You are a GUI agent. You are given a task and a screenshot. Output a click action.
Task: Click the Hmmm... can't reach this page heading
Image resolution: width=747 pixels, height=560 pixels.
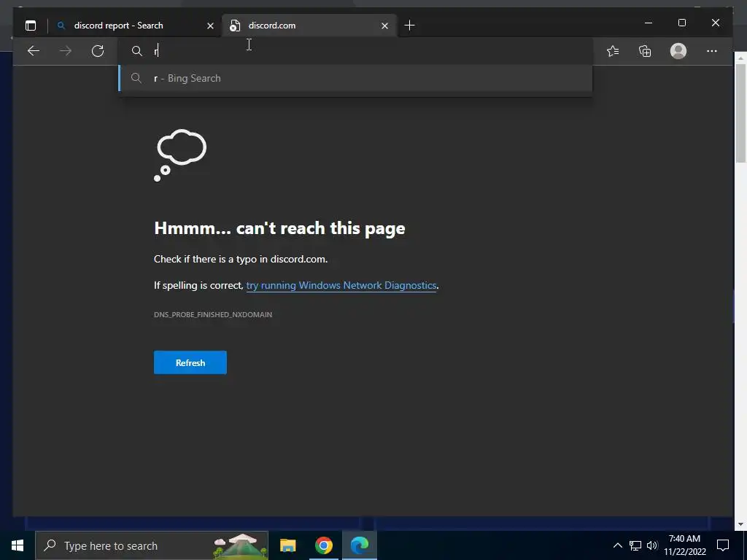(x=279, y=228)
